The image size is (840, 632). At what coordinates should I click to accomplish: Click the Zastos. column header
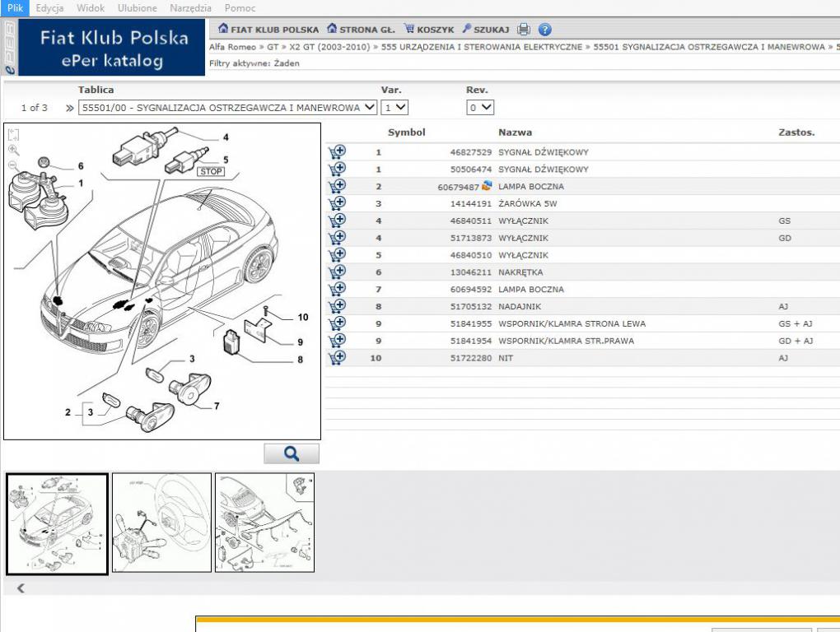point(796,132)
